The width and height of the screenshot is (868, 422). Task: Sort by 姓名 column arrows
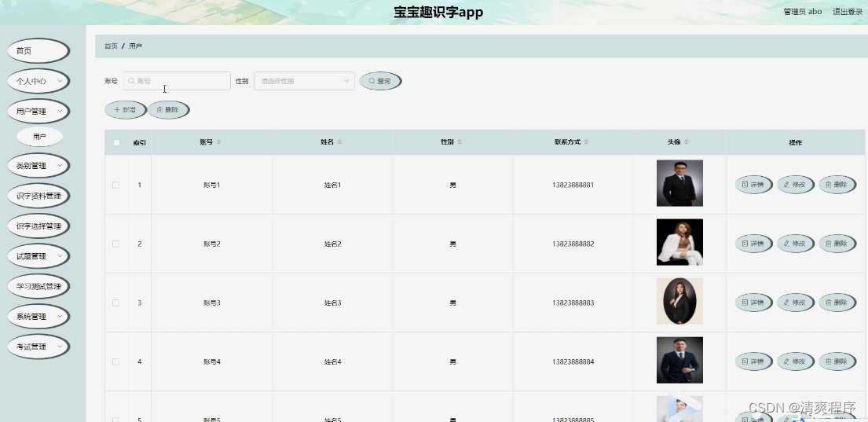pos(339,142)
